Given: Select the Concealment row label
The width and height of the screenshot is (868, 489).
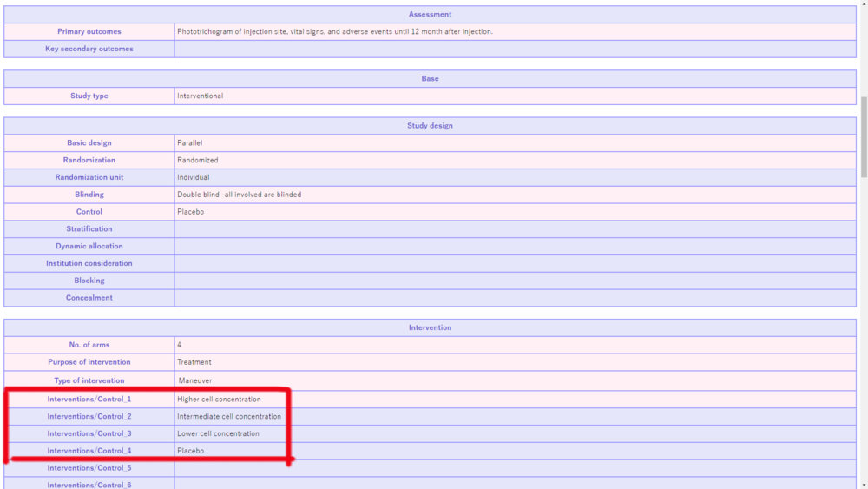Looking at the screenshot, I should tap(89, 297).
